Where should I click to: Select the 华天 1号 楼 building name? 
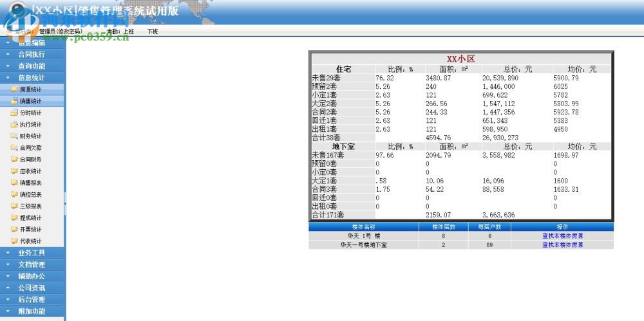[x=363, y=236]
